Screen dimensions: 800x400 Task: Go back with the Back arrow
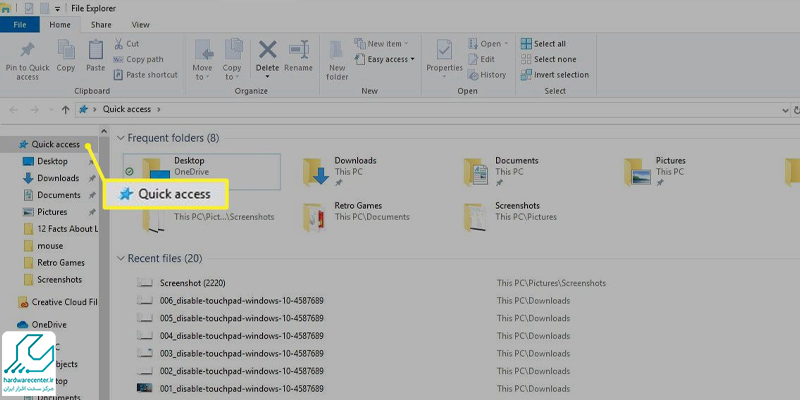(14, 110)
